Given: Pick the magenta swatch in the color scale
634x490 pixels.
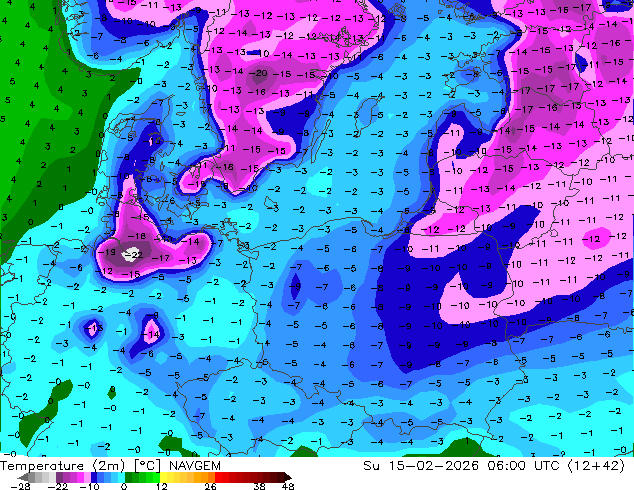Looking at the screenshot, I should click(x=80, y=477).
